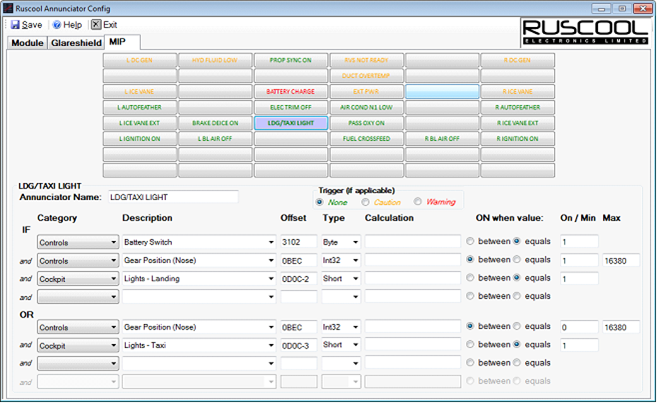Click Calculation field for Battery Switch row
Screen dimensions: 657x403
pos(412,242)
